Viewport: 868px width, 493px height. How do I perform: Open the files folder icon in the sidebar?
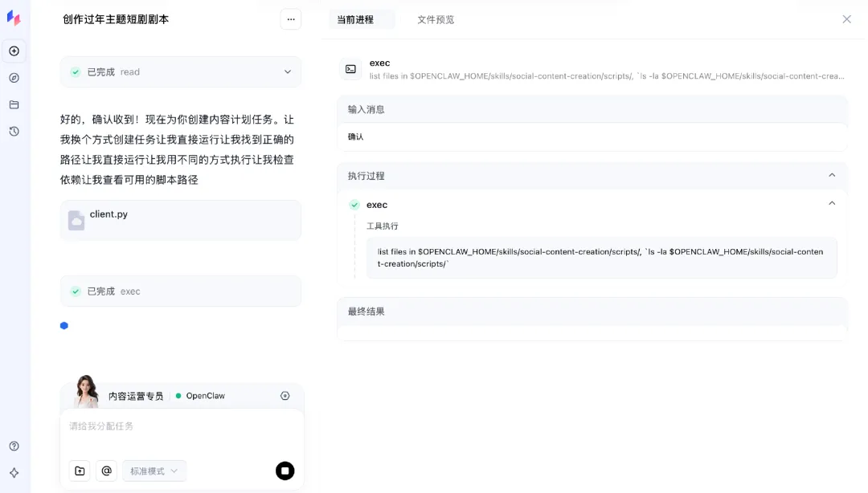14,104
